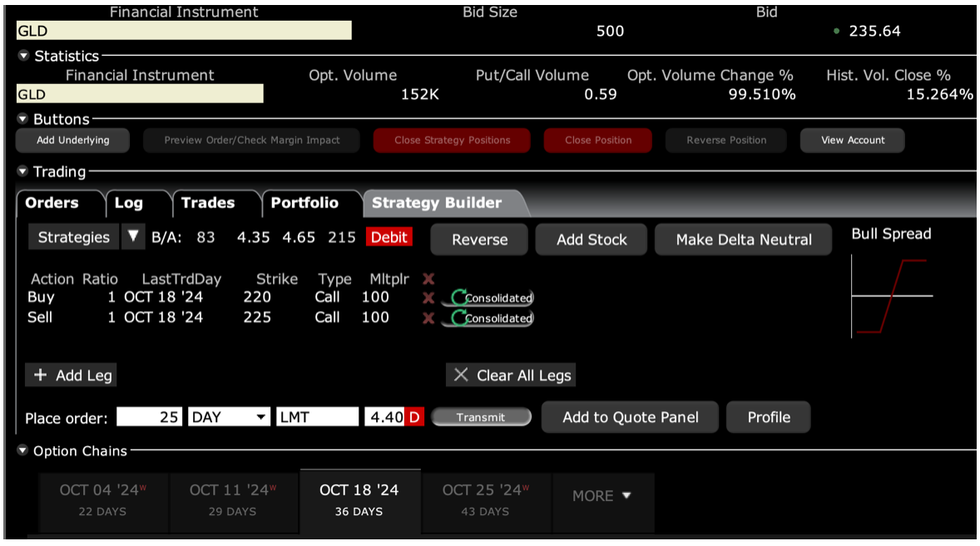This screenshot has height=546, width=980.
Task: Collapse the Trading section
Action: point(22,171)
